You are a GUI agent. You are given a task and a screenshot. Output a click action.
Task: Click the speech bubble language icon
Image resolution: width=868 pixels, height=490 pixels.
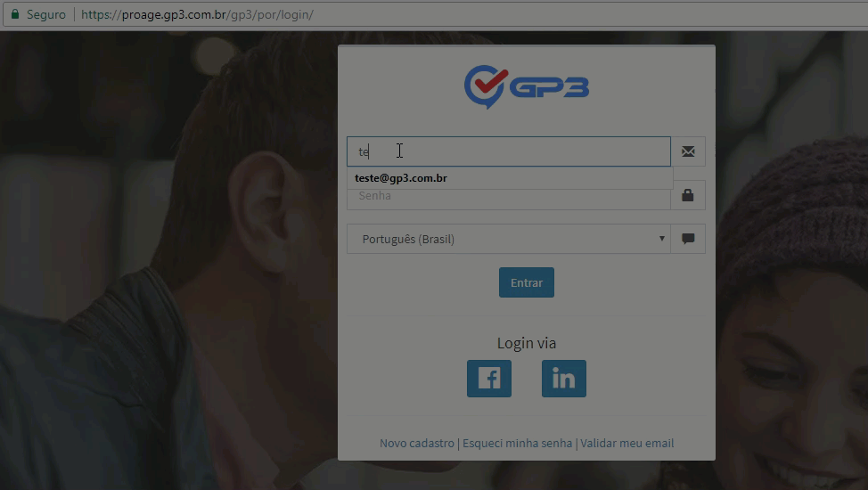[688, 239]
